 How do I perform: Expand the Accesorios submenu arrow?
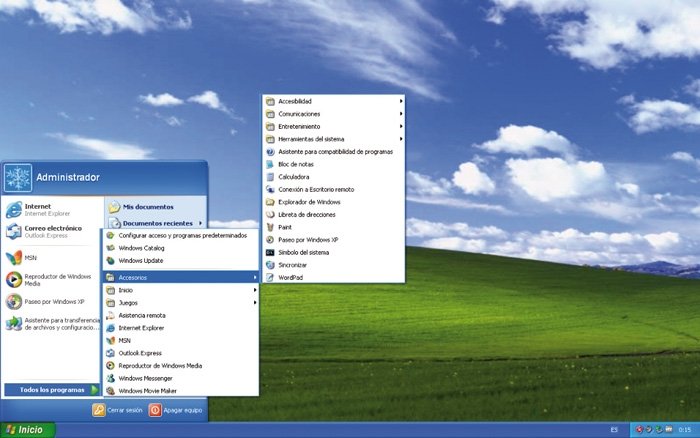pos(255,277)
